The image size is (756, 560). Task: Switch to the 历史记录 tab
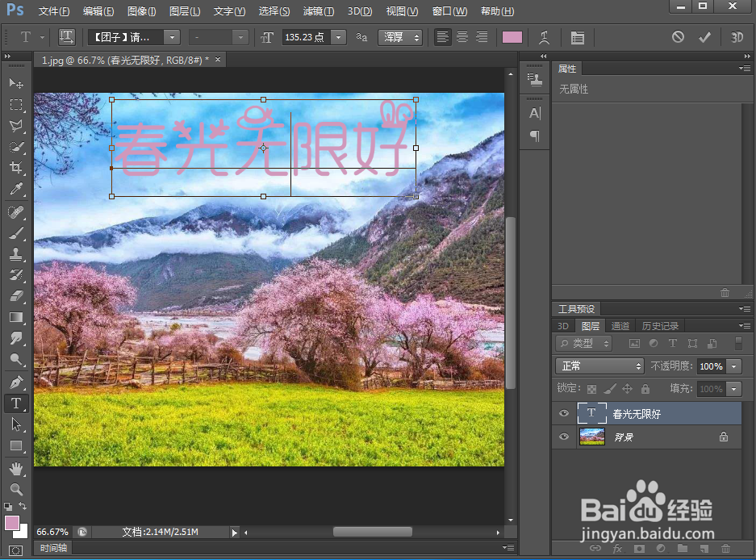tap(660, 326)
